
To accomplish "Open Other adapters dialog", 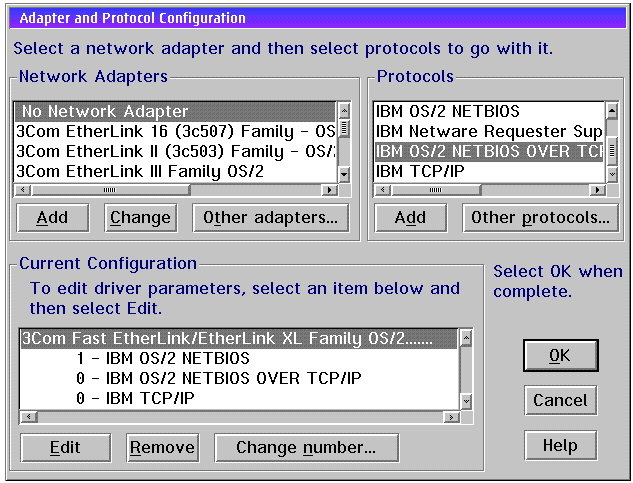I will pyautogui.click(x=270, y=218).
